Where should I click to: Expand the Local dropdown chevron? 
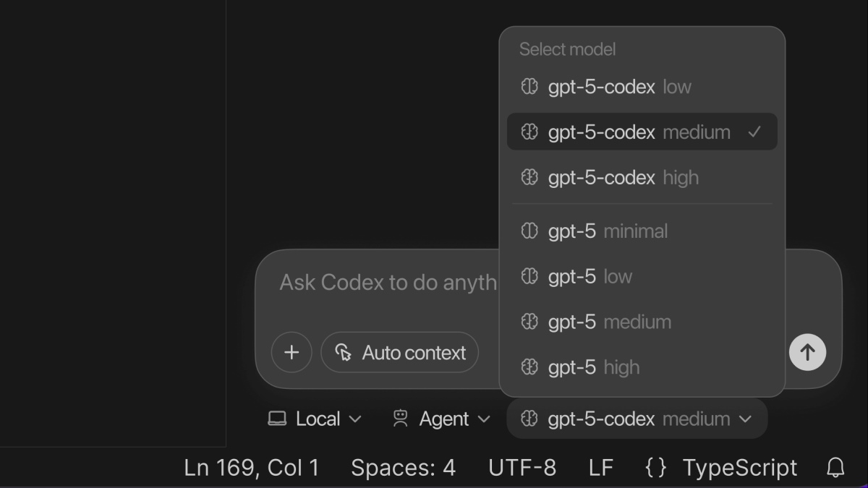(x=355, y=418)
